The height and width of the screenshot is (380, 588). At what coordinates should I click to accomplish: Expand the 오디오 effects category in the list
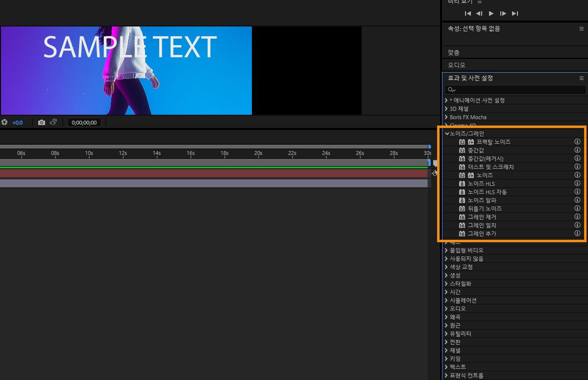click(x=446, y=308)
